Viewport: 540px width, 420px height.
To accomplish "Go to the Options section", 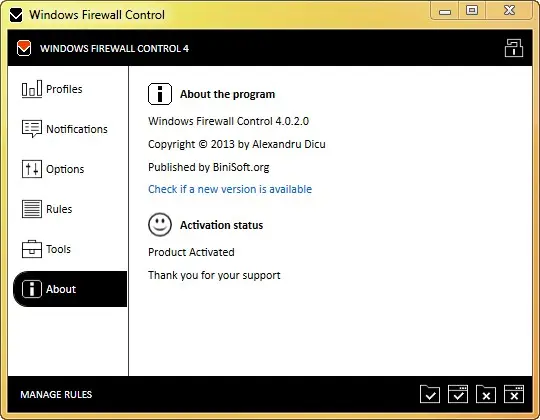I will [65, 169].
